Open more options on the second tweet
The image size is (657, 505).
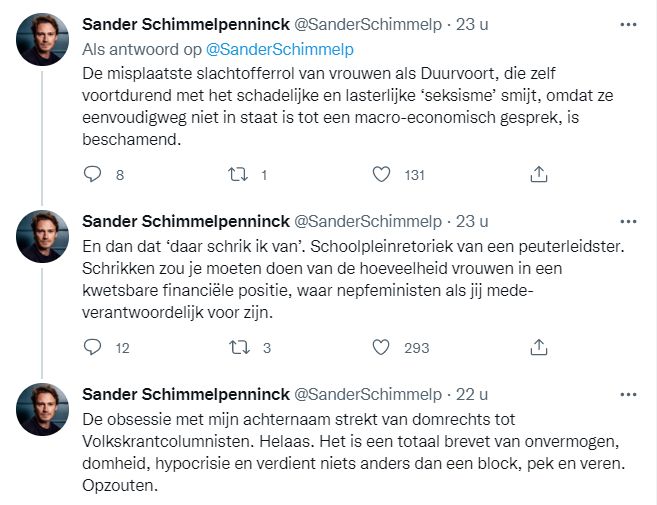click(x=627, y=221)
